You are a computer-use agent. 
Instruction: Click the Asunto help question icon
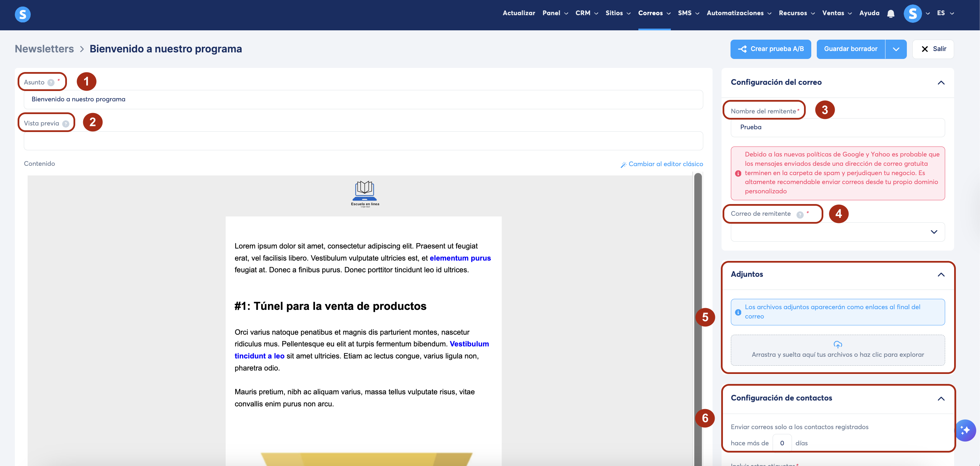coord(51,82)
